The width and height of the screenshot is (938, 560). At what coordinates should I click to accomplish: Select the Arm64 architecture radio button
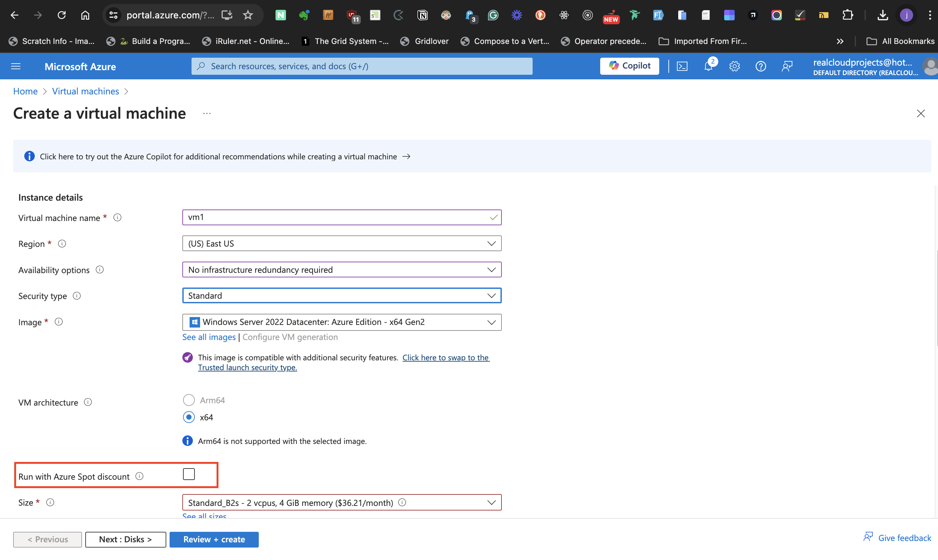coord(189,400)
